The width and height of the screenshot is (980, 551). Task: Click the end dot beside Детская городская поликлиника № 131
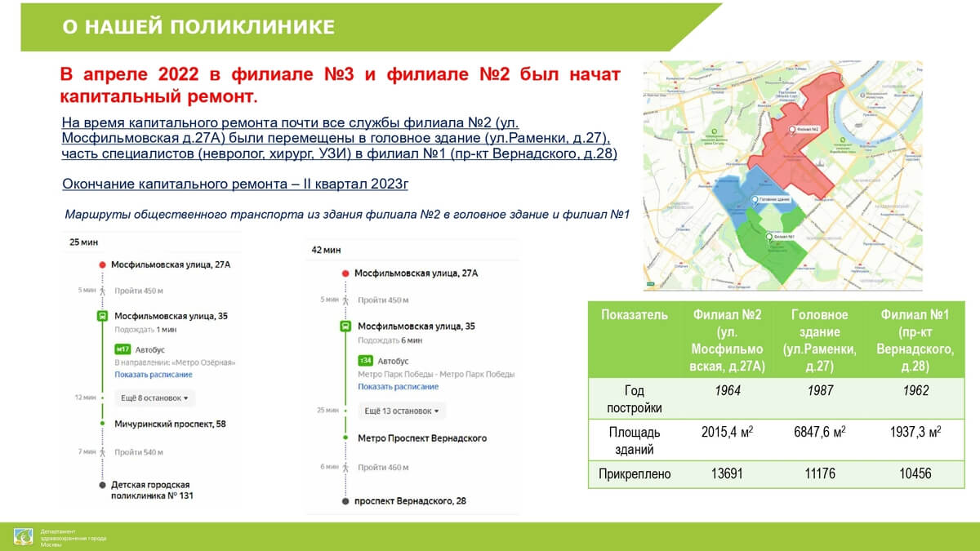coord(102,485)
